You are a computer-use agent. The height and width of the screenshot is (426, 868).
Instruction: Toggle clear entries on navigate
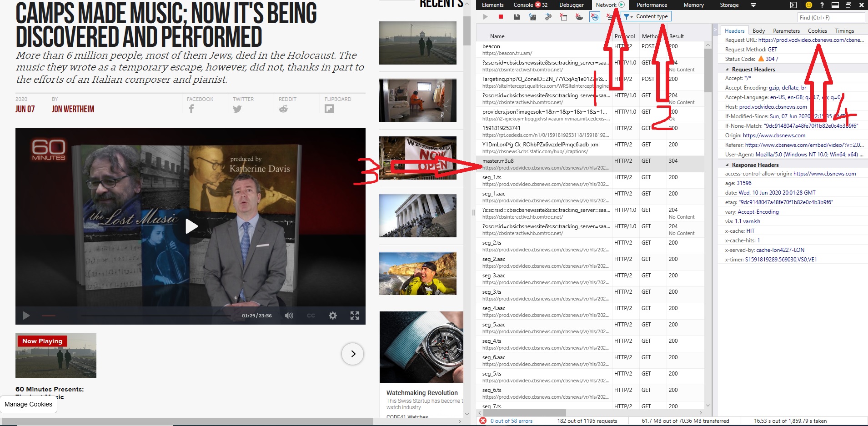click(x=594, y=17)
